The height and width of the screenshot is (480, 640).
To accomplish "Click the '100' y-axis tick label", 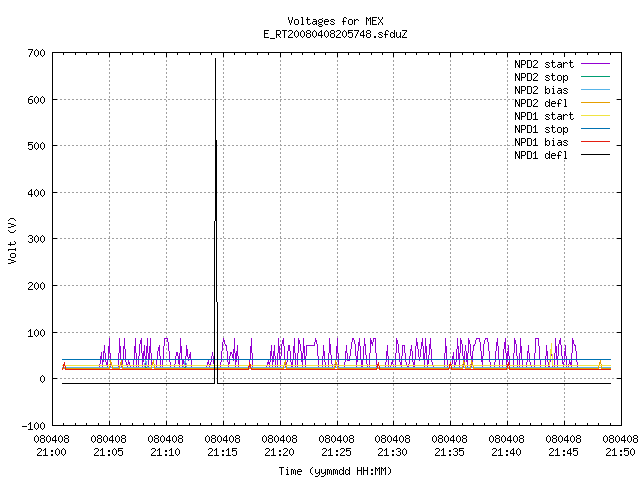I will pos(37,333).
